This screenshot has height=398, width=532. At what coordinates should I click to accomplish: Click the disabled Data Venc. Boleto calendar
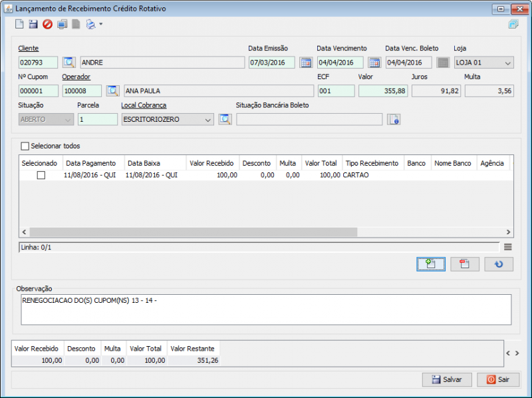pos(443,63)
